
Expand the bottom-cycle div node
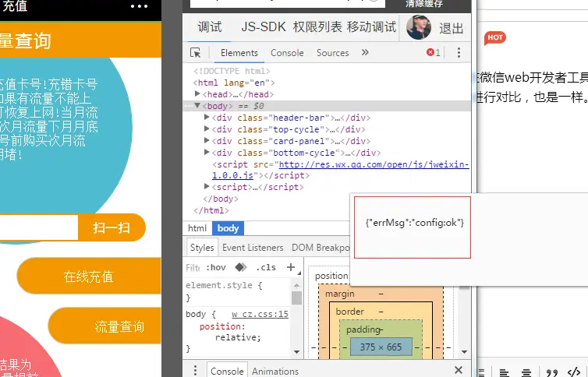(x=206, y=152)
